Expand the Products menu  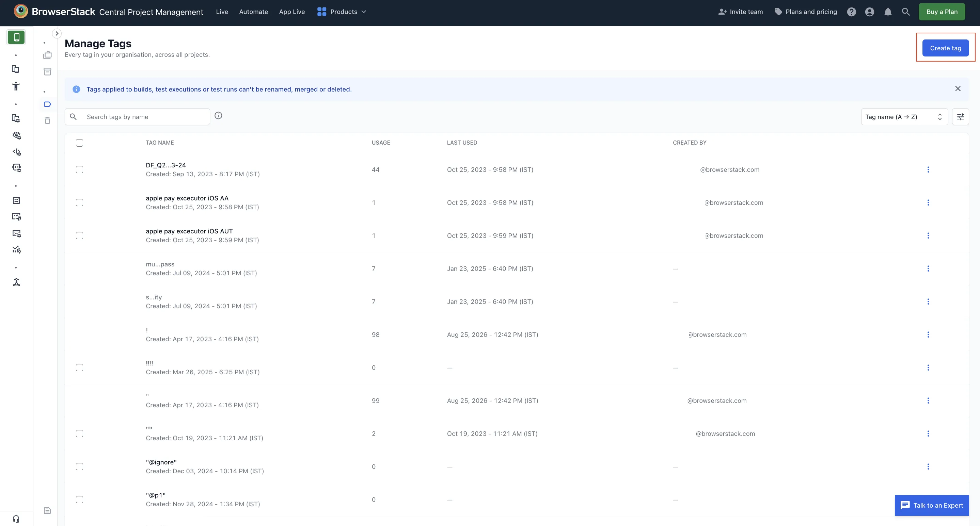342,12
